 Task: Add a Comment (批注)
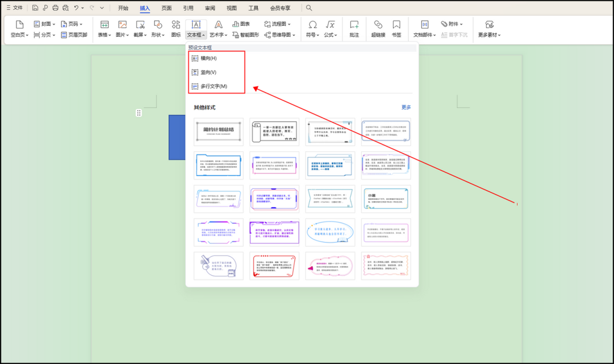[354, 29]
